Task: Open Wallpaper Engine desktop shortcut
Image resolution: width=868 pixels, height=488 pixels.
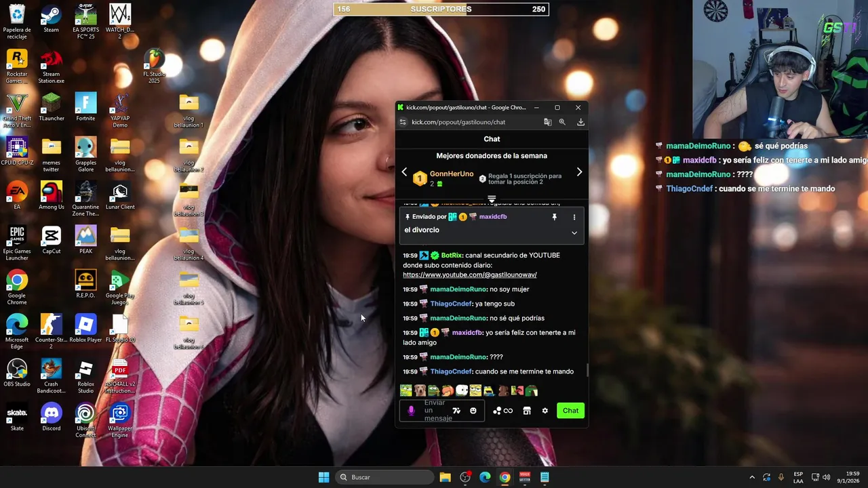Action: pos(120,420)
